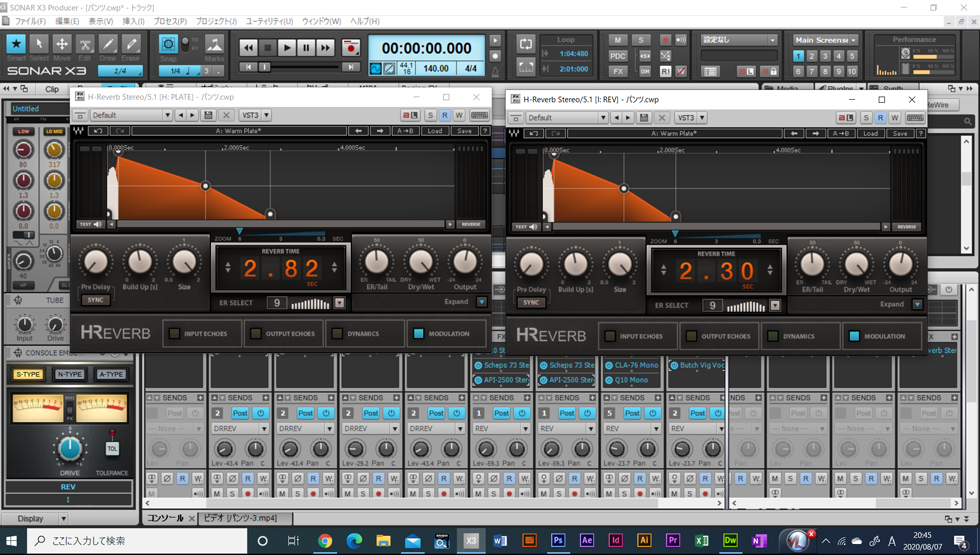Open the 表示(V) menu
Viewport: 980px width, 555px height.
click(101, 21)
